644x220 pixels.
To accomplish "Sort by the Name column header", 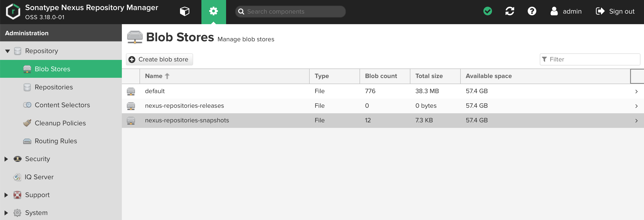I will [x=224, y=76].
